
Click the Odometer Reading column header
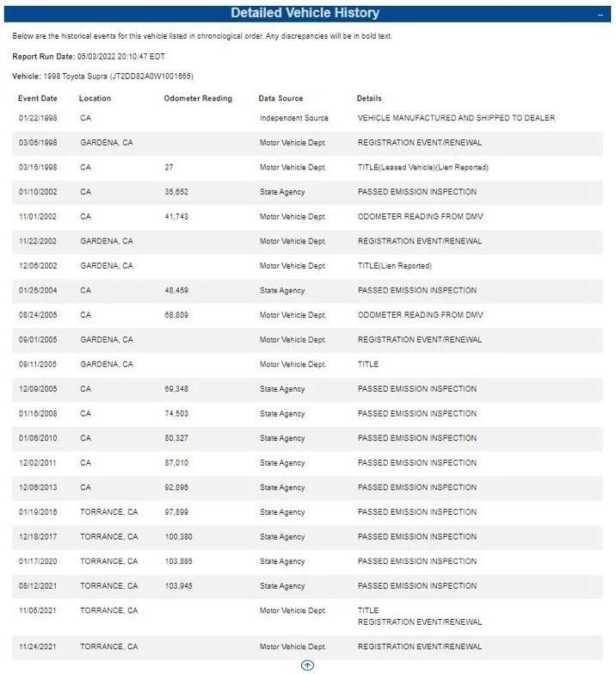pyautogui.click(x=198, y=98)
